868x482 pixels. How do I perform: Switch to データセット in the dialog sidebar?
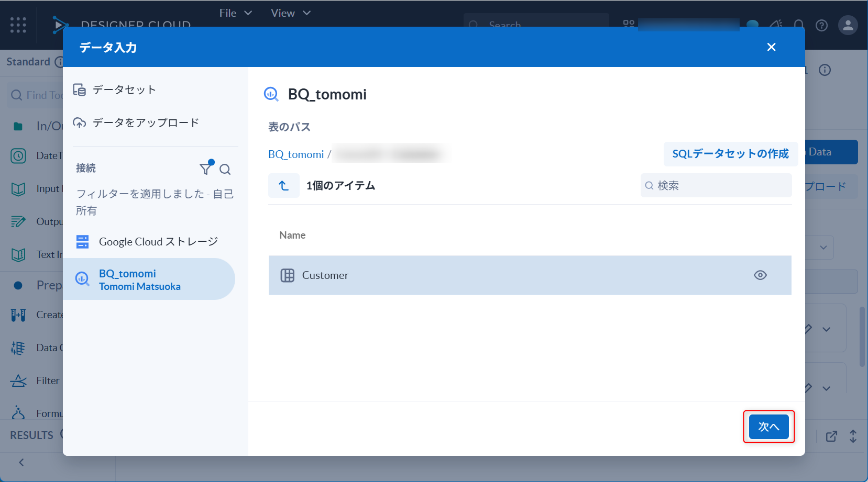123,89
